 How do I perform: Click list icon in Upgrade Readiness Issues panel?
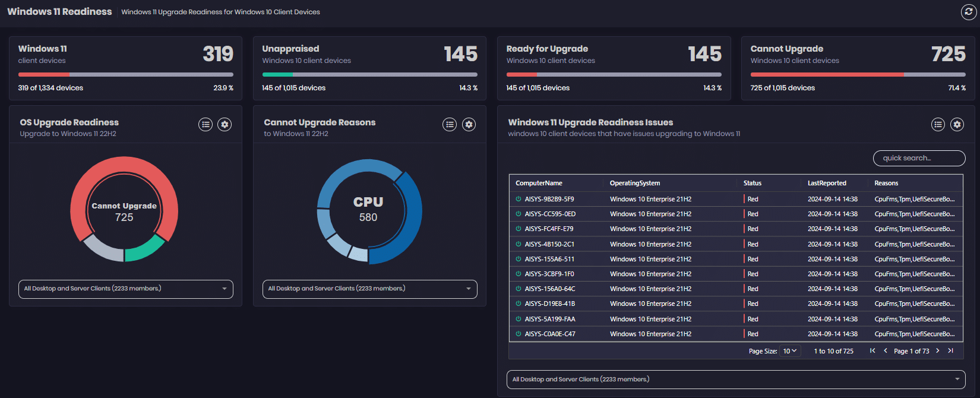coord(938,124)
